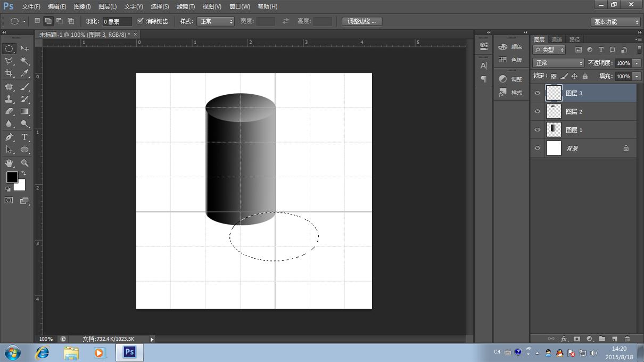Hide the 背景 layer via eye icon
The width and height of the screenshot is (644, 362).
538,149
